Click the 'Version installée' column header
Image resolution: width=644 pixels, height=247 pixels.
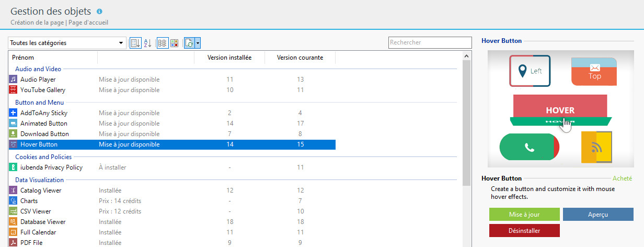point(229,58)
